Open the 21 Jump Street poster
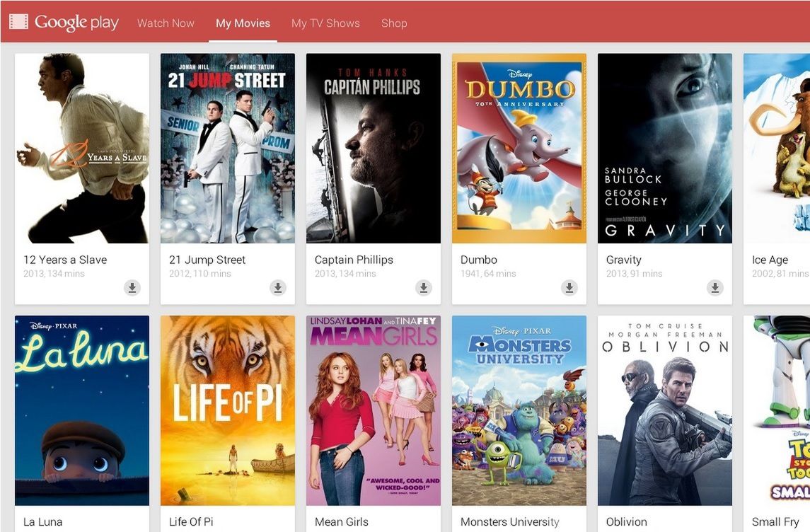 click(x=228, y=149)
